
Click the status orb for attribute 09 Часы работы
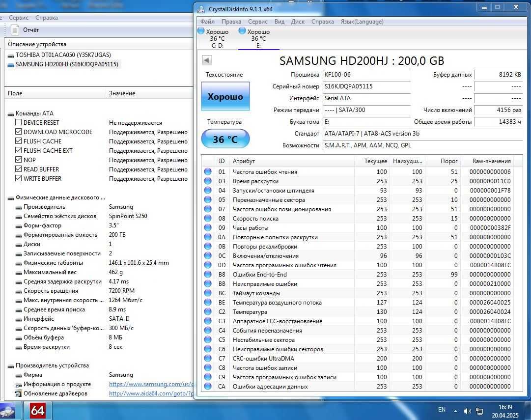(208, 227)
